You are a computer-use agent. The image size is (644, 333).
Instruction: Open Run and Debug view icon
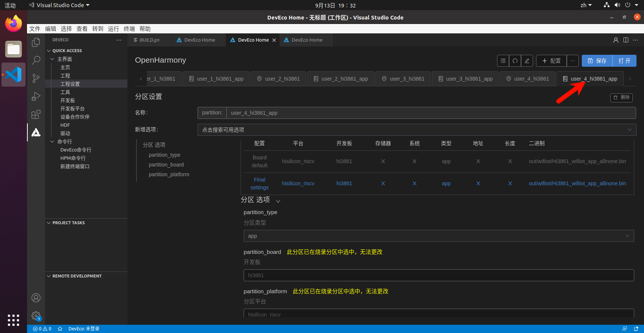click(x=36, y=96)
